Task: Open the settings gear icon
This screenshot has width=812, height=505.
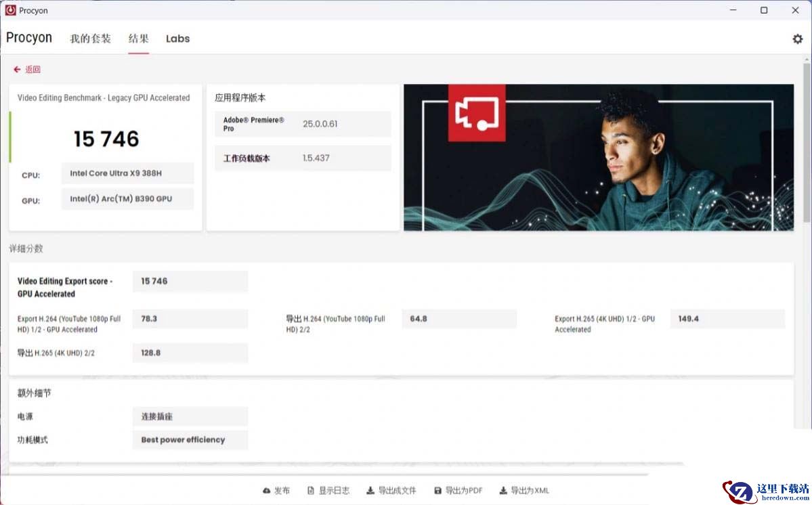Action: pos(797,39)
